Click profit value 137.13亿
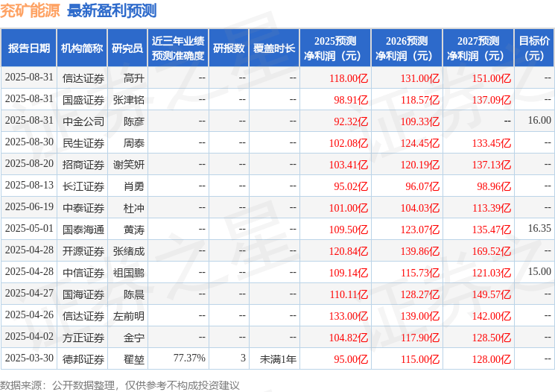 tap(492, 165)
